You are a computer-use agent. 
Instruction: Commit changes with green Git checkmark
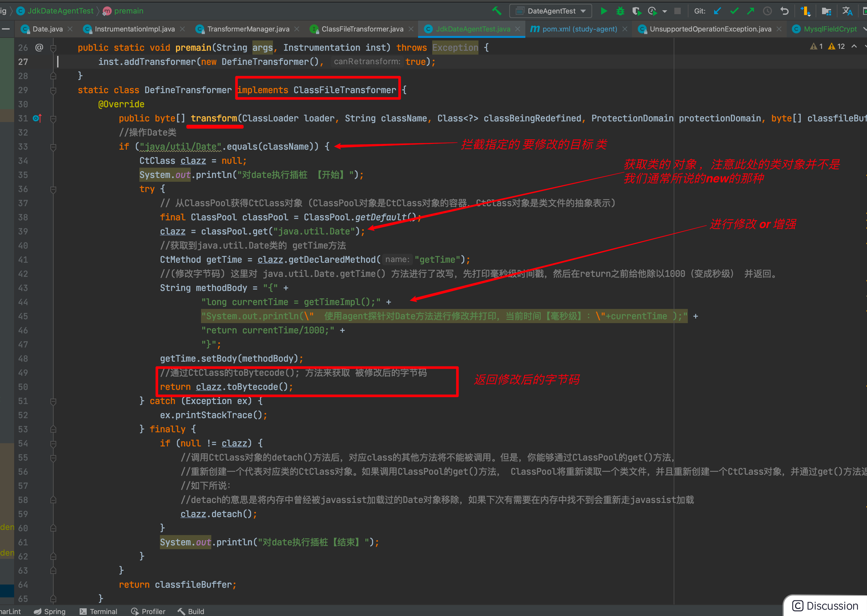[734, 11]
